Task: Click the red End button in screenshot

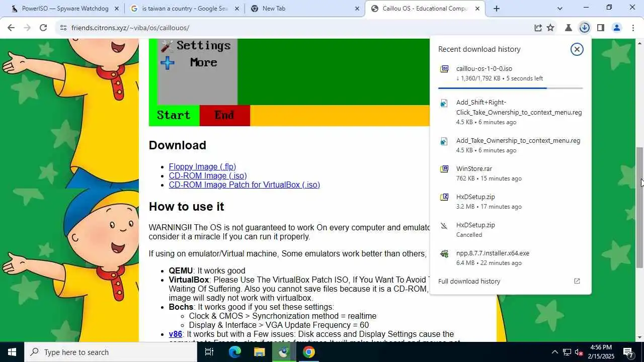Action: point(225,115)
